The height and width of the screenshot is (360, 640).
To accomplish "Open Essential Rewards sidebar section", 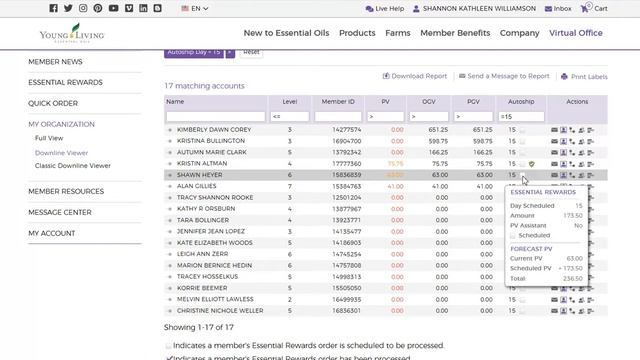I will point(65,82).
